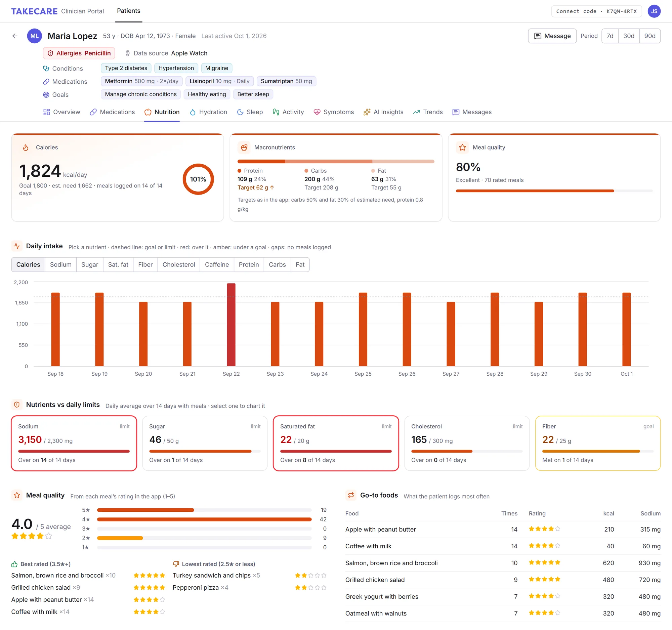
Task: Click the star icon in Meal quality card
Action: 462,148
